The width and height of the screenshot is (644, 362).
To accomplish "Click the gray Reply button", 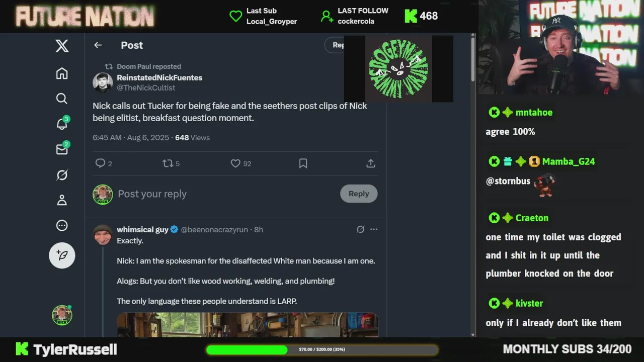I will 359,194.
